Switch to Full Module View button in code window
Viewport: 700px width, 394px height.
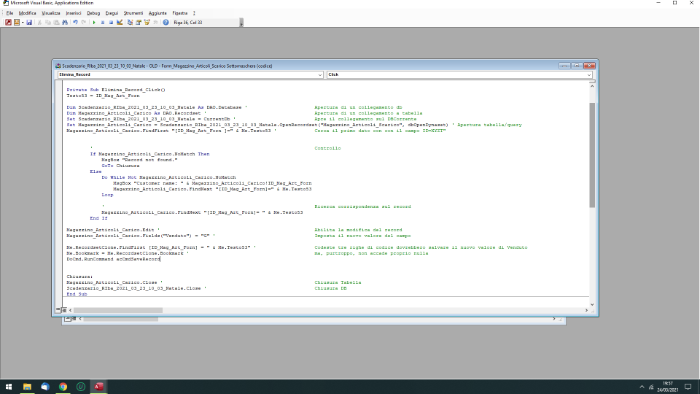tap(64, 310)
